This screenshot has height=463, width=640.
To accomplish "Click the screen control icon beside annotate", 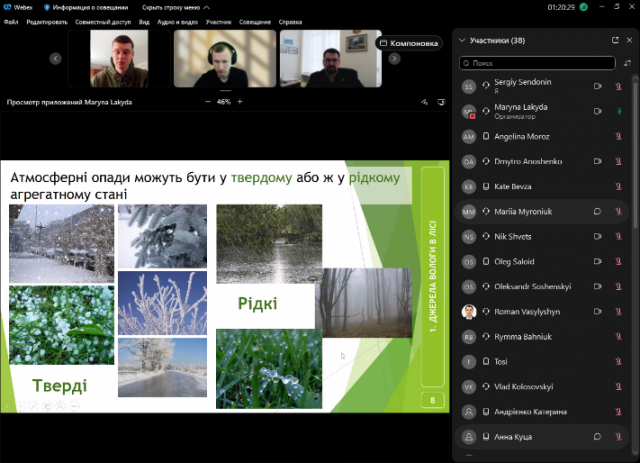I will [x=441, y=102].
